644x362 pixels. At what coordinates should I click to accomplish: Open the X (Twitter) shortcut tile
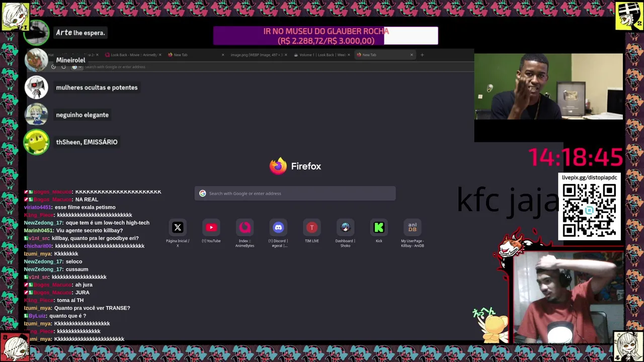pos(178,228)
